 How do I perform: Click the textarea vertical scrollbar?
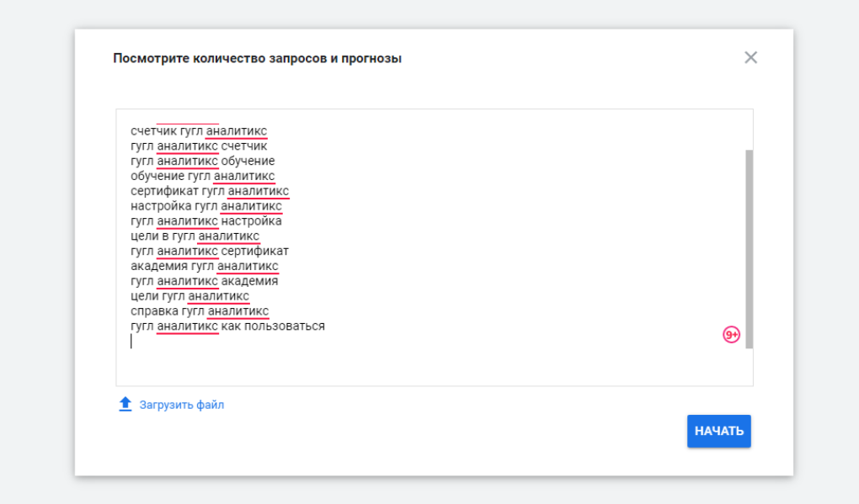pyautogui.click(x=749, y=249)
